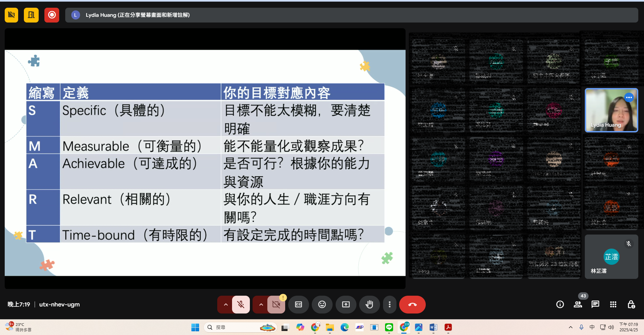Open the three-dot more options menu
This screenshot has height=335, width=644.
[389, 304]
